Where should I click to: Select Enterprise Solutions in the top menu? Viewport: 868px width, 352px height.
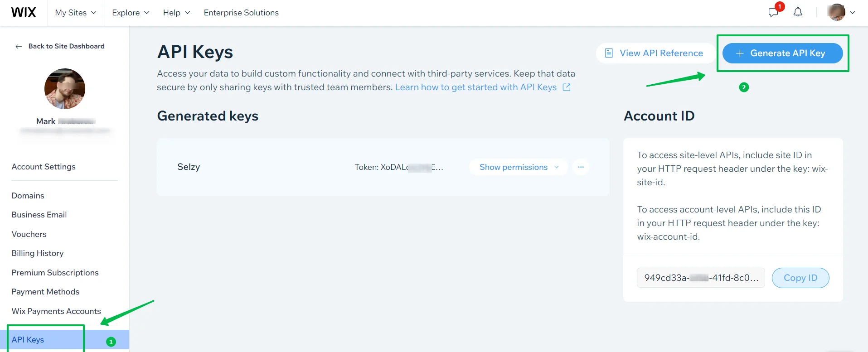pos(241,13)
